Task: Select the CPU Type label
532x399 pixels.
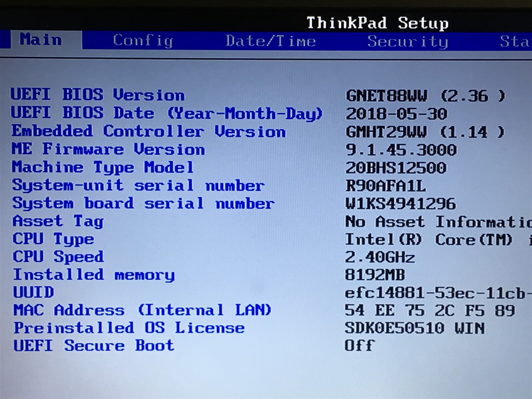Action: tap(54, 239)
